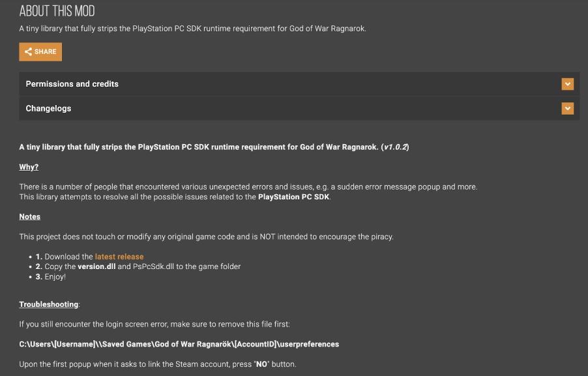Click the ABOUT THIS MOD title
588x376 pixels.
click(x=57, y=11)
